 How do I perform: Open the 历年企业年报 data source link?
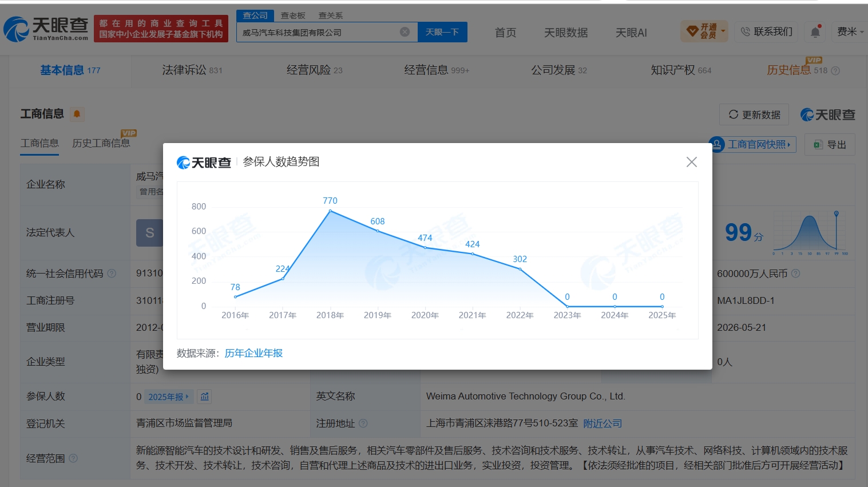click(253, 353)
